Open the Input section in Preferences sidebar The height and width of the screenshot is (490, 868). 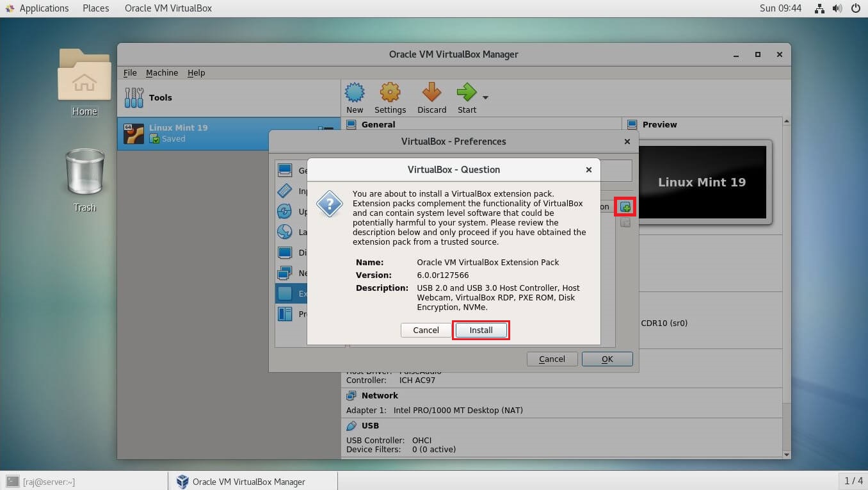click(x=285, y=191)
